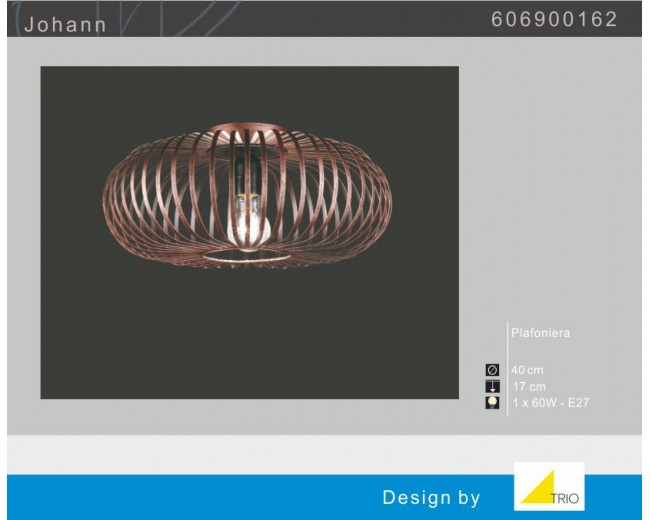The height and width of the screenshot is (520, 650).
Task: Select the Johann product title
Action: [65, 24]
